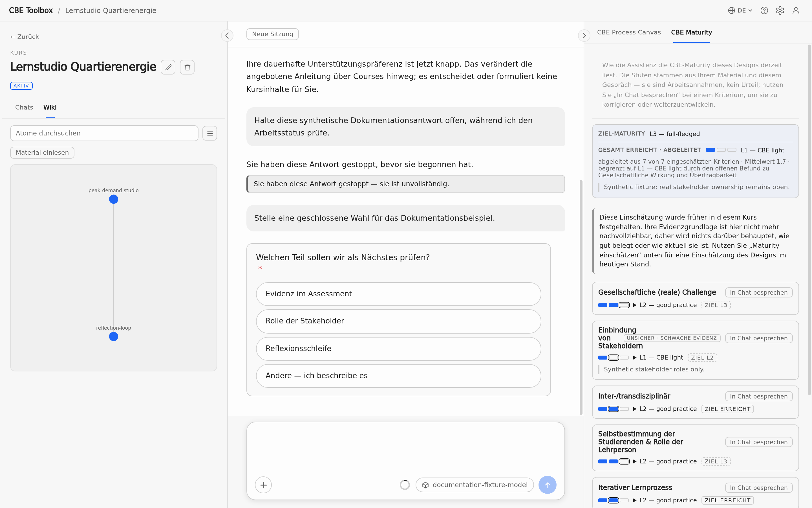Select the CBE Maturity tab
812x508 pixels.
(x=692, y=32)
